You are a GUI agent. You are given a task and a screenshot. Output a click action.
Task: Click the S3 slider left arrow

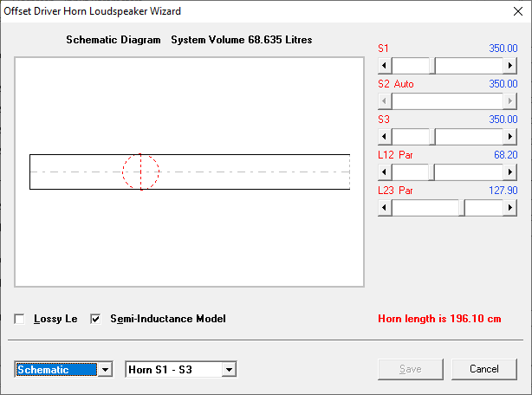[385, 137]
